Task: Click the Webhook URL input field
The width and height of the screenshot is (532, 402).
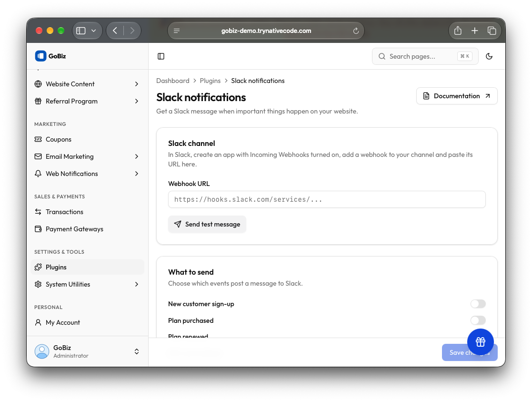Action: [x=327, y=199]
